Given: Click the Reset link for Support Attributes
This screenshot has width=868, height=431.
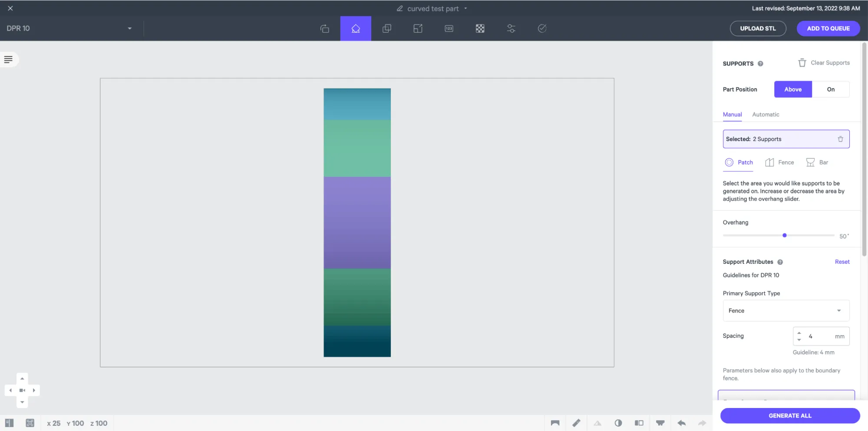Looking at the screenshot, I should [x=842, y=262].
